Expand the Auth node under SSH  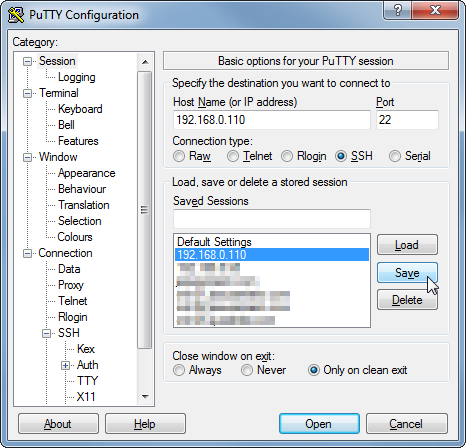pos(65,365)
